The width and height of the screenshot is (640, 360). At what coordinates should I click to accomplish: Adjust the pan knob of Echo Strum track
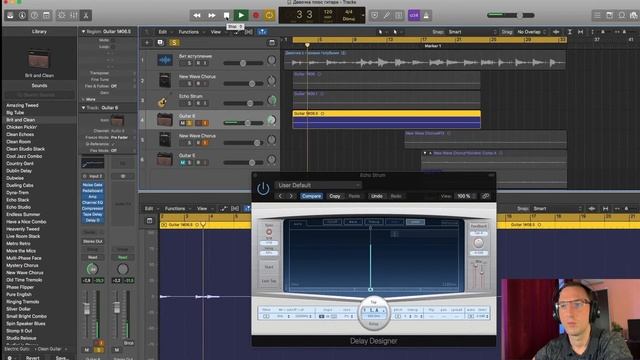(x=271, y=100)
